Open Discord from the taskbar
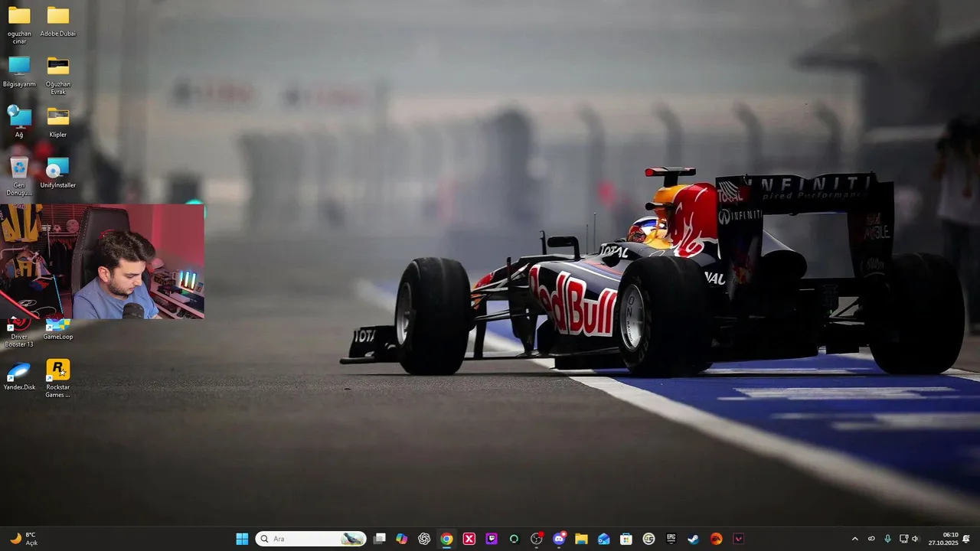Image resolution: width=980 pixels, height=551 pixels. pos(559,539)
